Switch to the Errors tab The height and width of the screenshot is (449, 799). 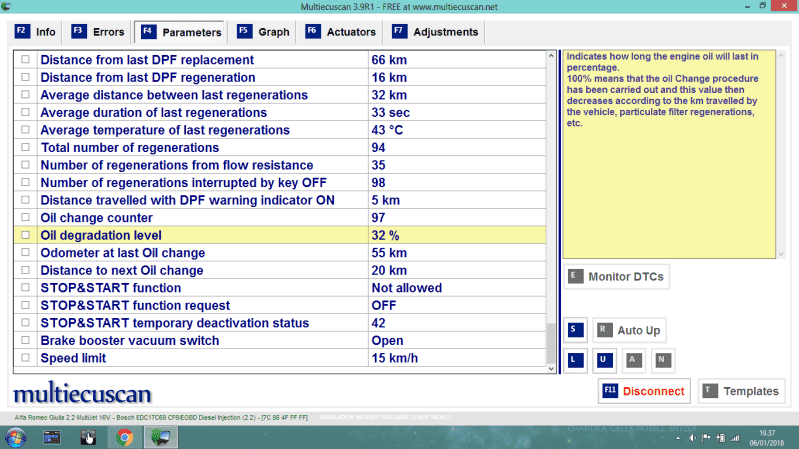point(98,32)
